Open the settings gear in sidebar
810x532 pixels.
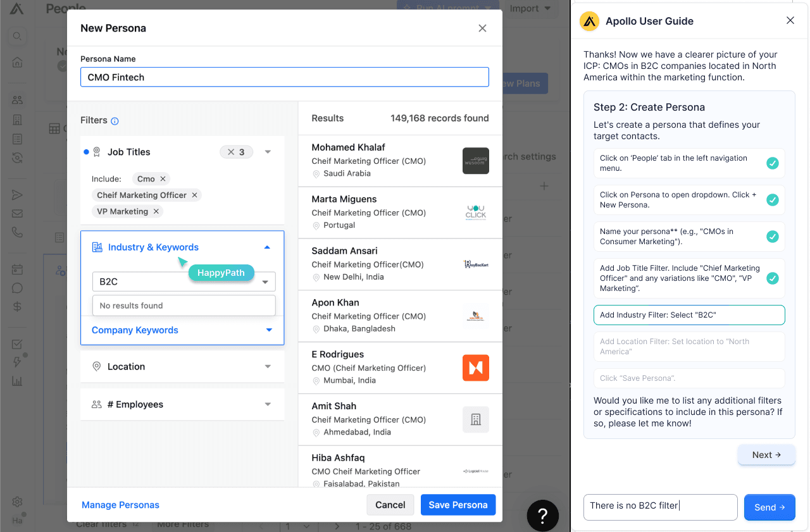pos(17,501)
